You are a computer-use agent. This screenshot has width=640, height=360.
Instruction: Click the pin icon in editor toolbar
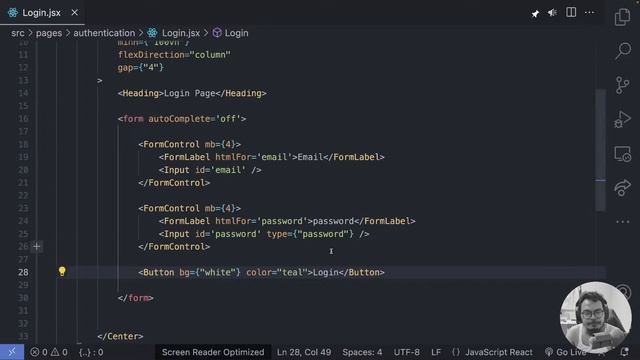pos(535,13)
